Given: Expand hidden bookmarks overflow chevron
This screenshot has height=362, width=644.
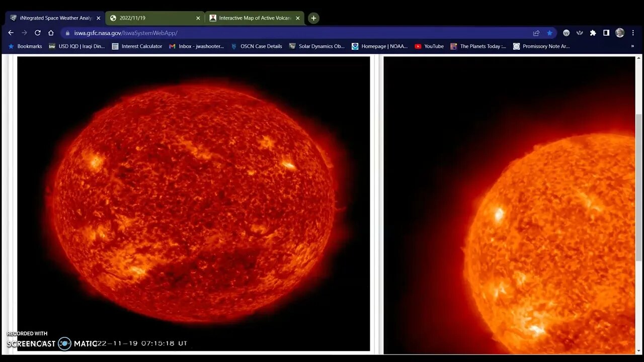Looking at the screenshot, I should (632, 46).
